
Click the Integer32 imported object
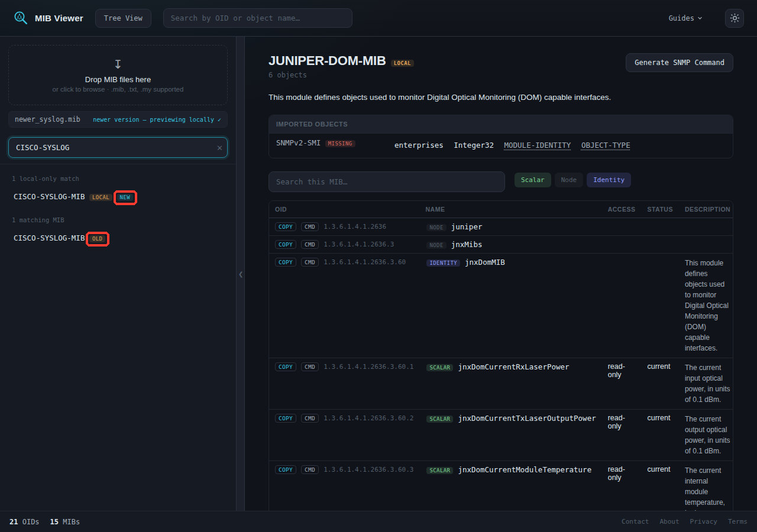(x=474, y=145)
